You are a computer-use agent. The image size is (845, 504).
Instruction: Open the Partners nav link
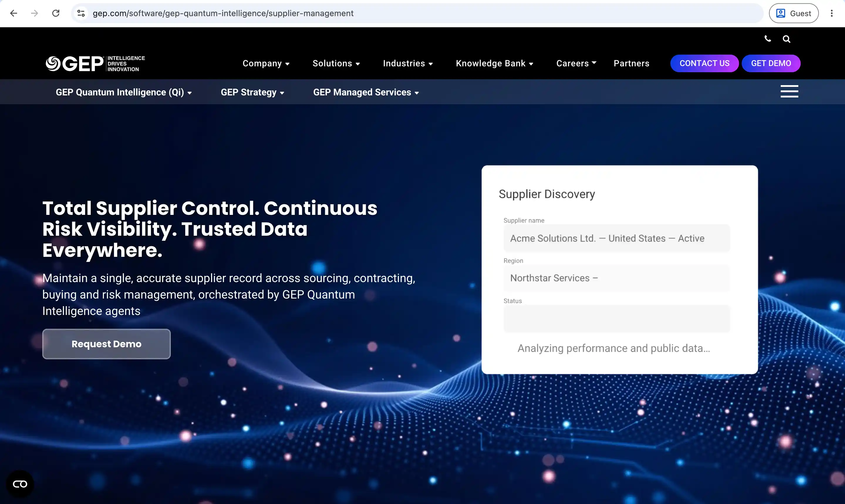tap(631, 63)
